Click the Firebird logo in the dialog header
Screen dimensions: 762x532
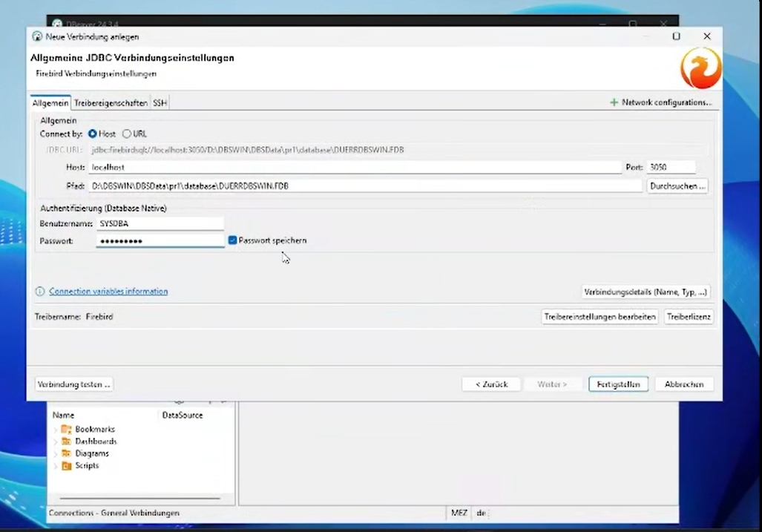pos(700,67)
